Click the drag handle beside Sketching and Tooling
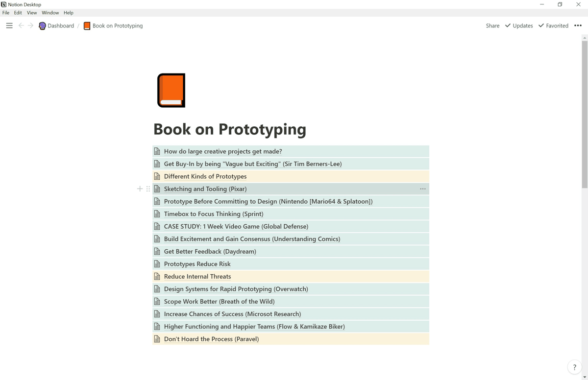 coord(148,189)
